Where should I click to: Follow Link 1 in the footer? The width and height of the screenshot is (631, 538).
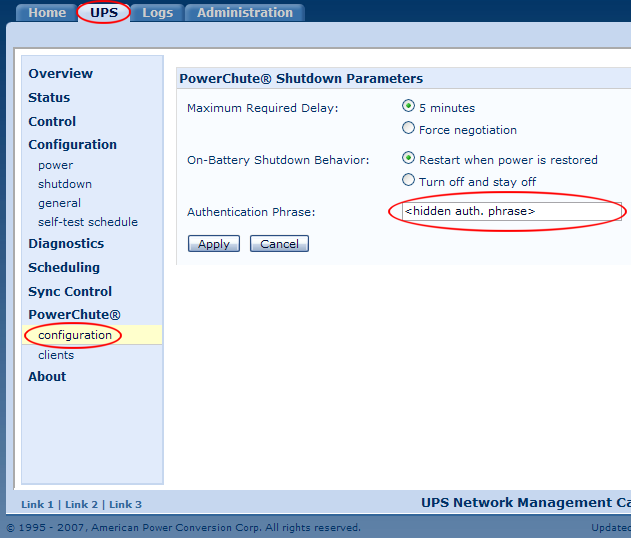point(37,505)
